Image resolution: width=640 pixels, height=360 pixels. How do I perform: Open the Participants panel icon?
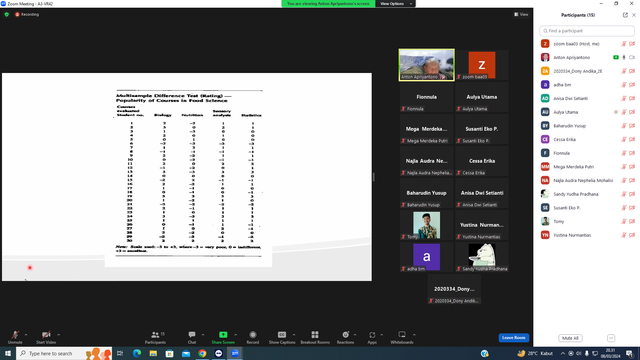tap(155, 335)
